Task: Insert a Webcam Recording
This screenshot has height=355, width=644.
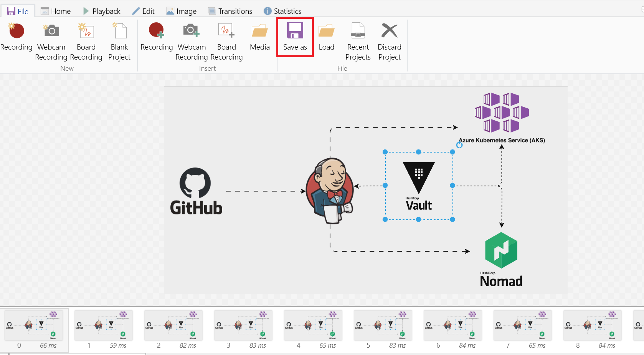Action: (x=192, y=41)
